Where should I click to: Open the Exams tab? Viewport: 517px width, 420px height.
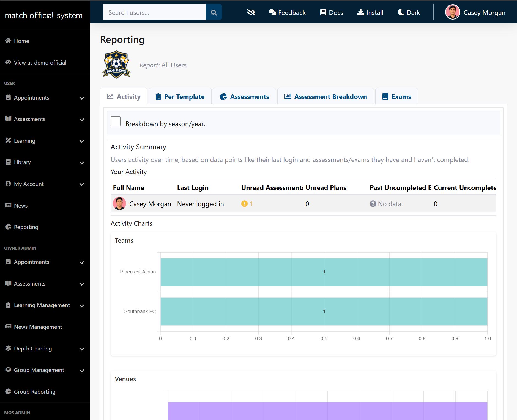396,96
